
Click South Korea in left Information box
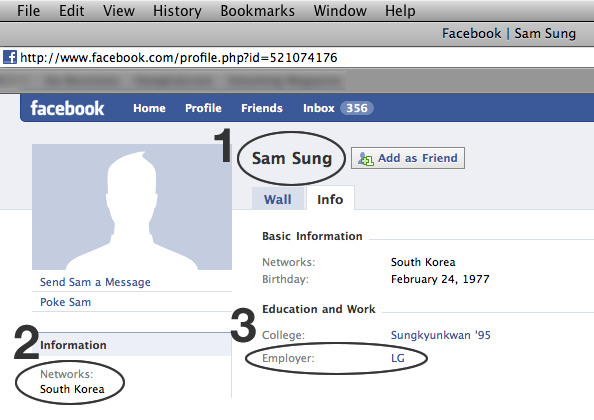(x=72, y=389)
